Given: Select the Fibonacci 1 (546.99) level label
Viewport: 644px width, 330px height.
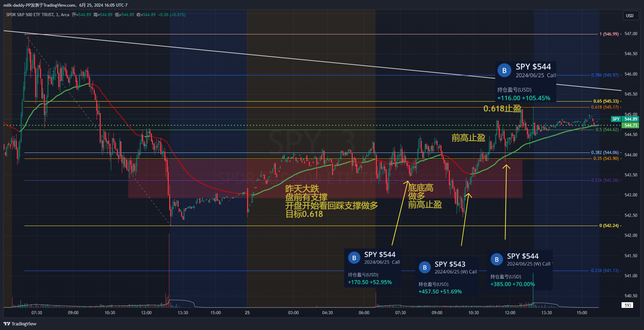Looking at the screenshot, I should 609,34.
